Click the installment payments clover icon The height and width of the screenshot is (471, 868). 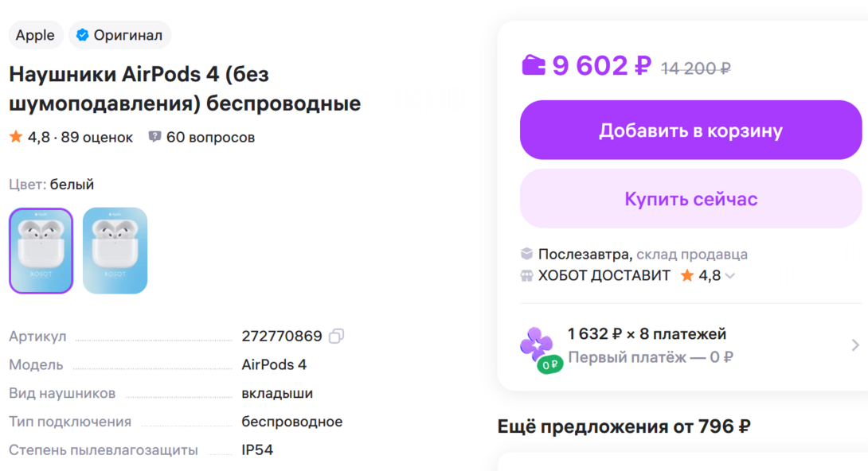(x=537, y=344)
